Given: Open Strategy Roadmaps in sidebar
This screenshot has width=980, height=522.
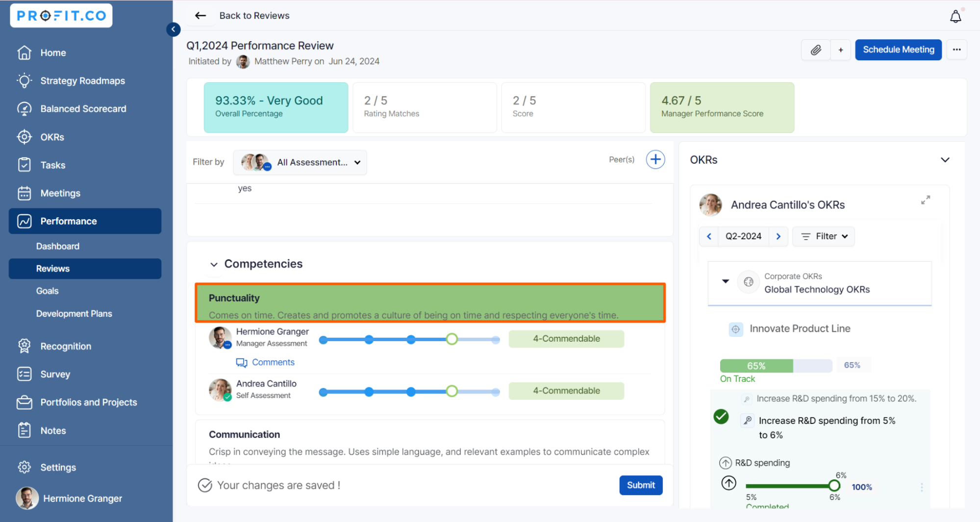Looking at the screenshot, I should (82, 81).
